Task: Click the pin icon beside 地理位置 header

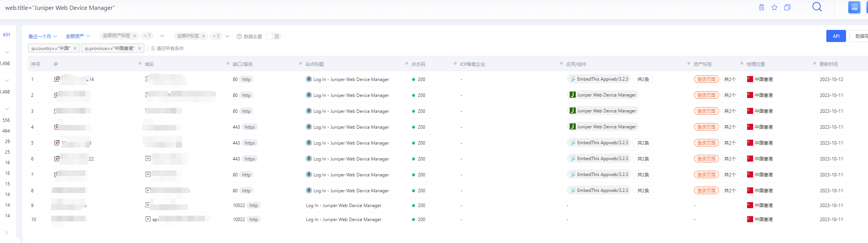Action: coord(742,64)
